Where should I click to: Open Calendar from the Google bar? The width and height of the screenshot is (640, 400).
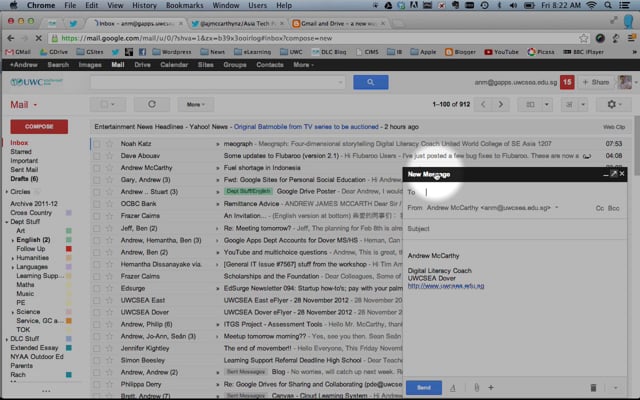click(174, 65)
